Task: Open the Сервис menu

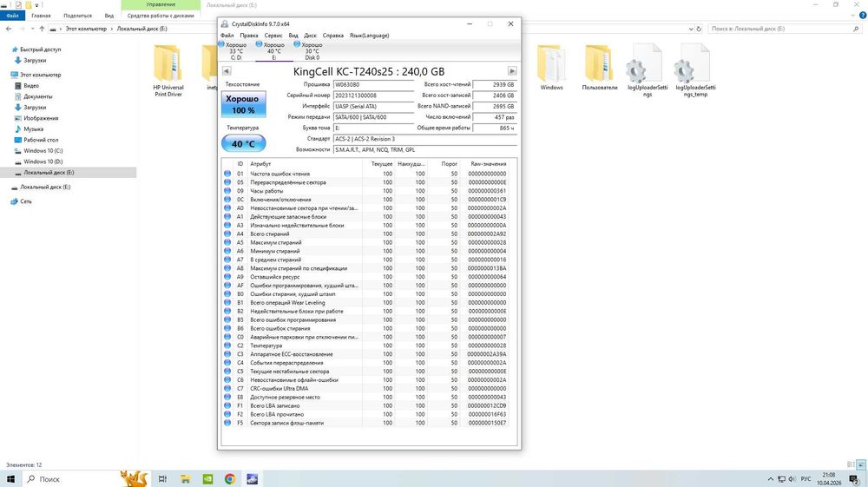Action: pos(273,36)
